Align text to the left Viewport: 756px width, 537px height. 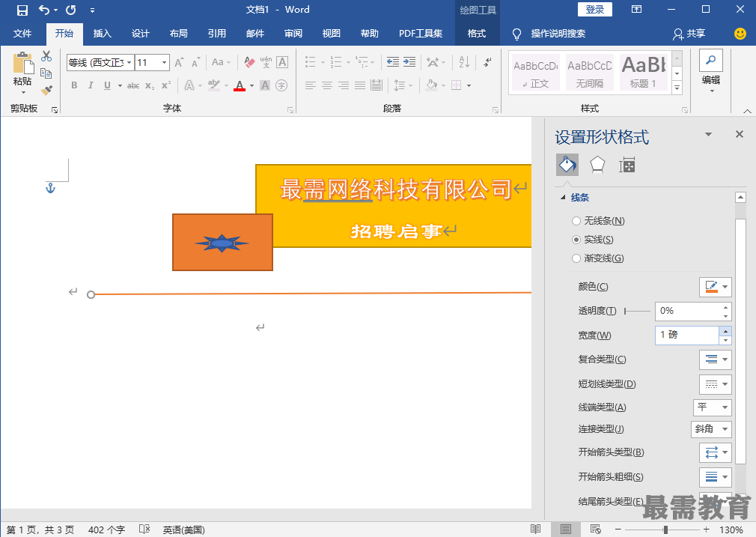point(310,85)
